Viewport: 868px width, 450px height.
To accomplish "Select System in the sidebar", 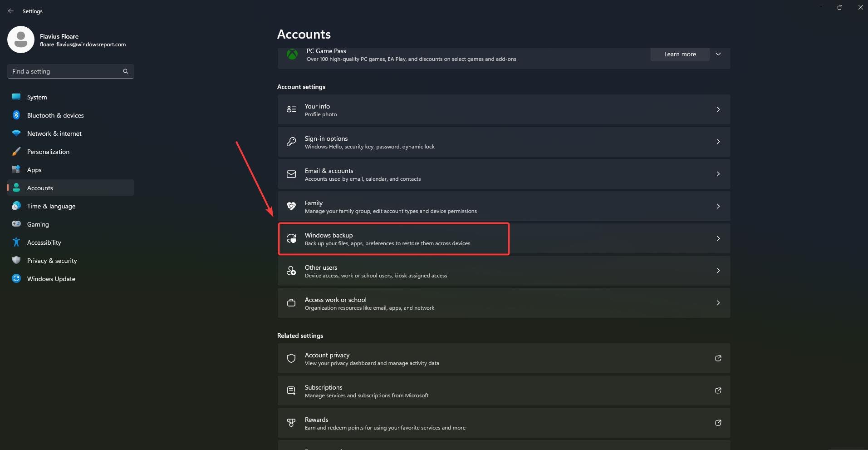I will (x=71, y=97).
